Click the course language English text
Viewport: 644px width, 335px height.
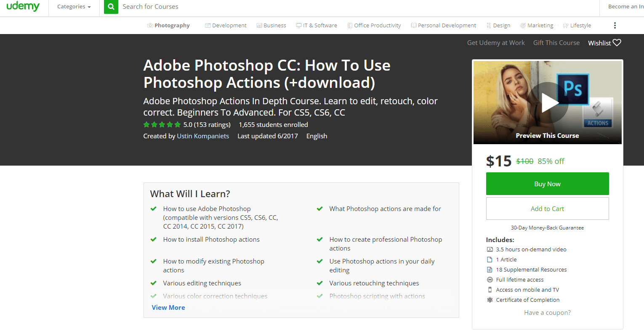tap(317, 136)
